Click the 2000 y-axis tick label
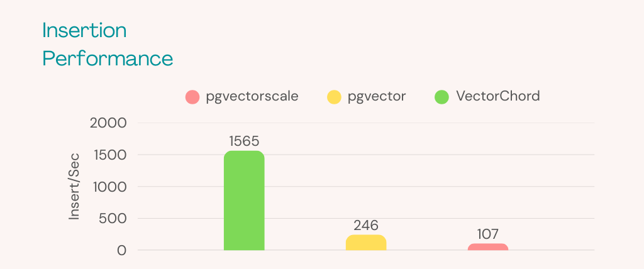The image size is (644, 269). (108, 123)
